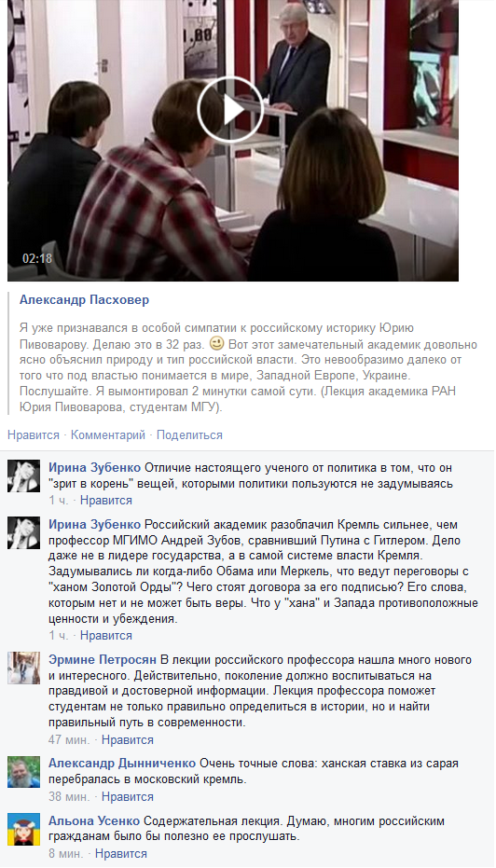This screenshot has width=496, height=868.
Task: Open Александр Дынниченко's profile picture
Action: 24,772
